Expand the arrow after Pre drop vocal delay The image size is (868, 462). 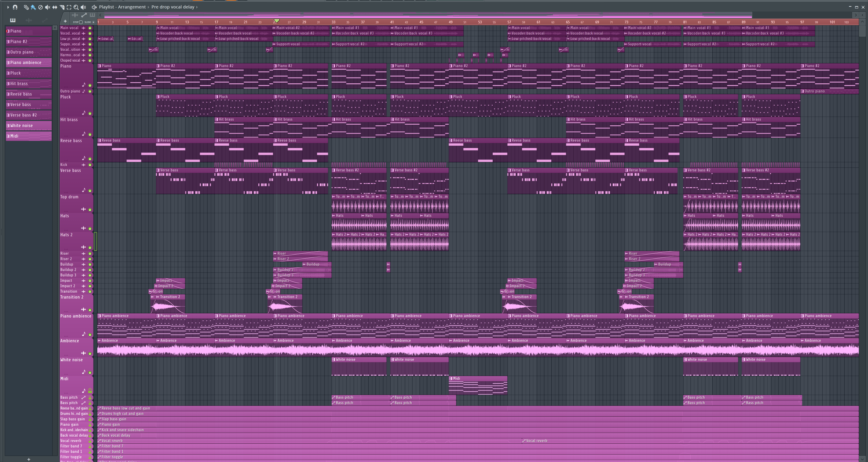click(197, 7)
